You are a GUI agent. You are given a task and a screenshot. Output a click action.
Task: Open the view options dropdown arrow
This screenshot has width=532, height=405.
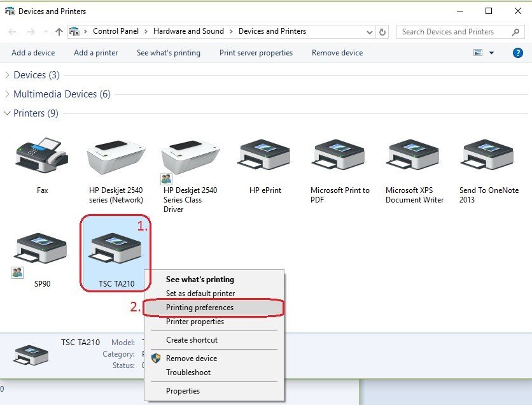pos(491,53)
